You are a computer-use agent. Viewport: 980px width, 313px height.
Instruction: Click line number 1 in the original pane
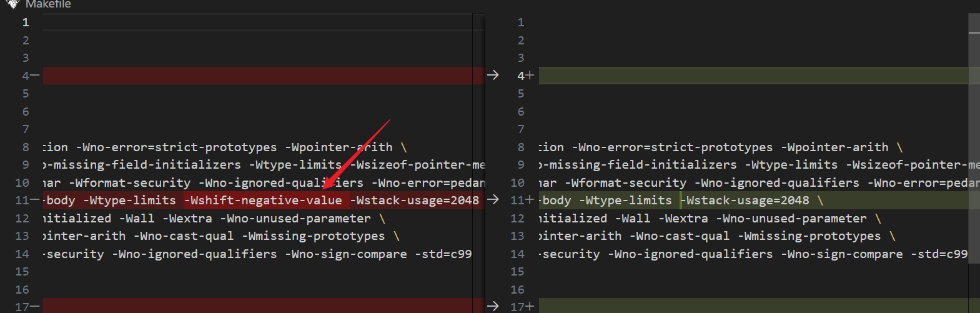click(26, 22)
